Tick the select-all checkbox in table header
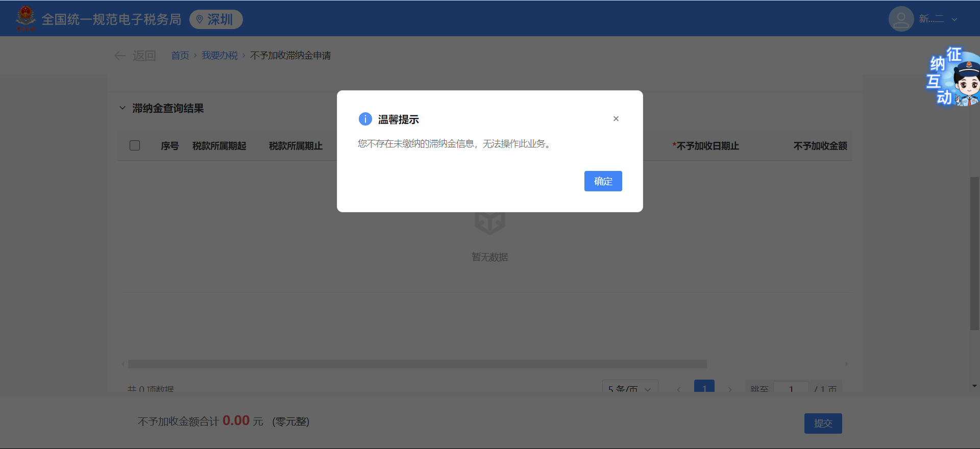Viewport: 980px width, 449px height. 135,145
